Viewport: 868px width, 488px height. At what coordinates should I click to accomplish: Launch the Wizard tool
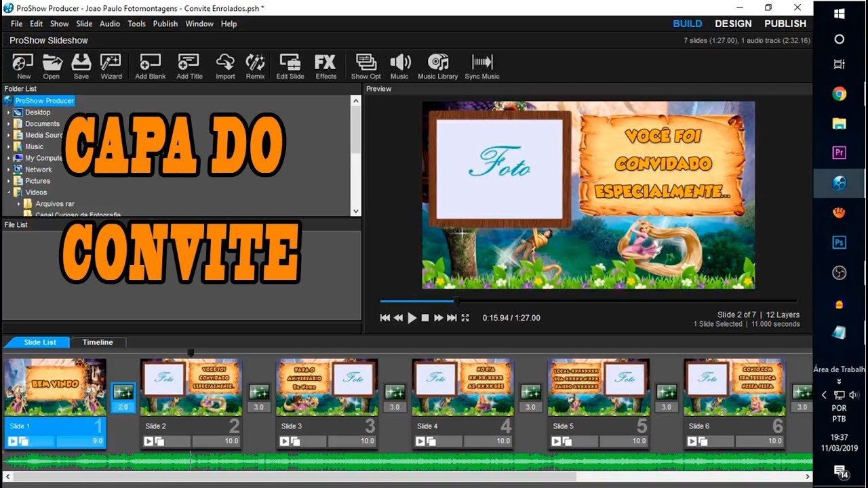[111, 66]
